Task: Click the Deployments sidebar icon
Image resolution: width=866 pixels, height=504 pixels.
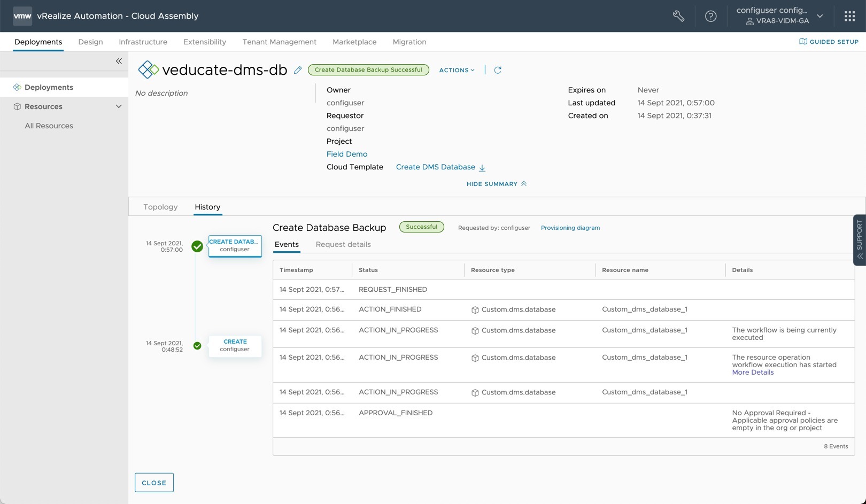Action: 17,87
